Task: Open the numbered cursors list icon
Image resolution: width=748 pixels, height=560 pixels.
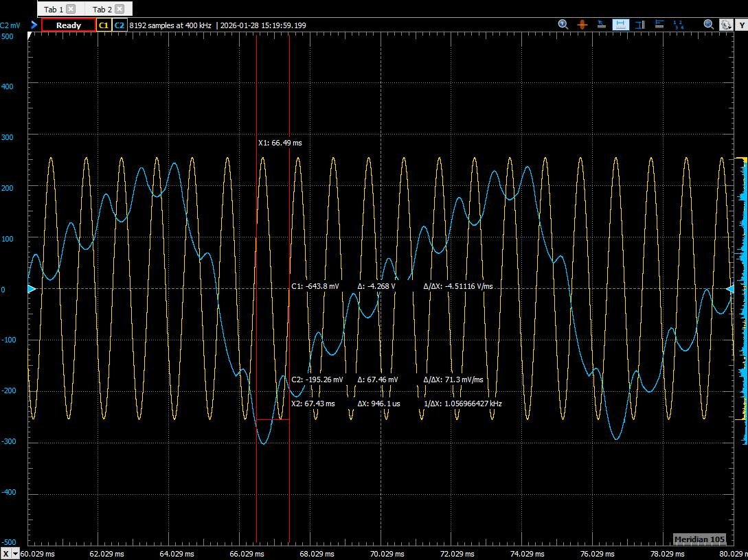Action: 678,24
